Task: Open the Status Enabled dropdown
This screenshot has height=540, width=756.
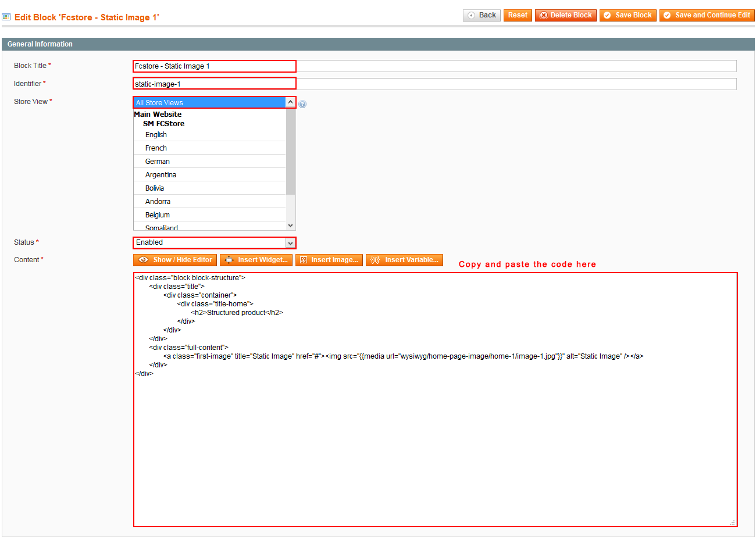Action: [215, 243]
